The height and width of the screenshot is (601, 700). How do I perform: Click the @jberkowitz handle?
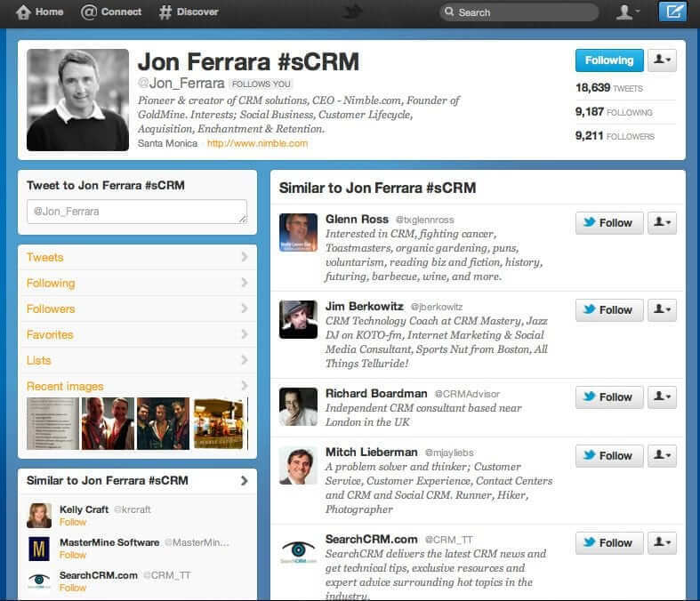click(x=437, y=307)
